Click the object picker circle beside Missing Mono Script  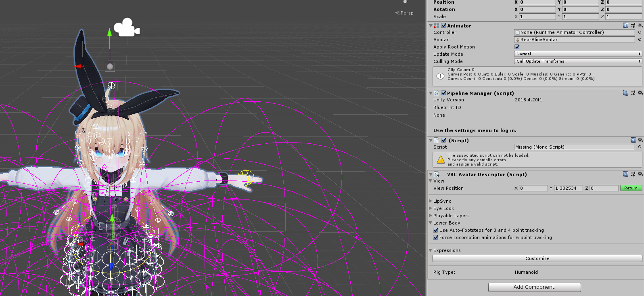[640, 147]
